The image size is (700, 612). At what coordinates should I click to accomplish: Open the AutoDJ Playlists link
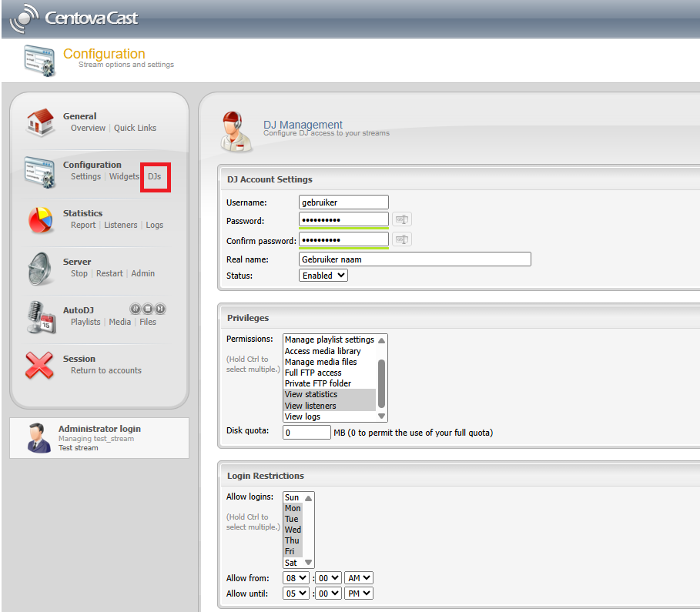tap(85, 322)
